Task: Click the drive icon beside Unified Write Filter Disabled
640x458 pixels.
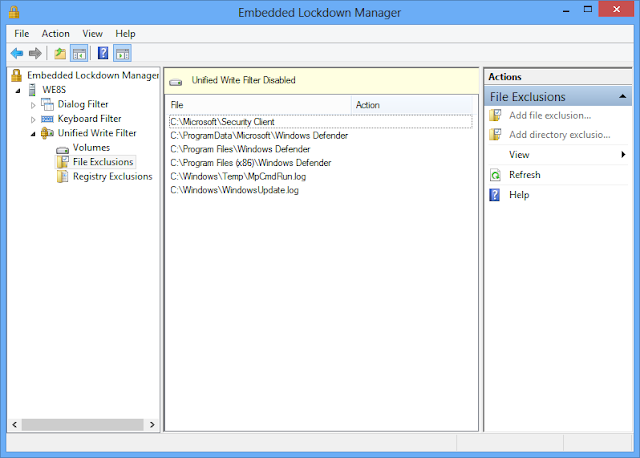Action: tap(176, 82)
